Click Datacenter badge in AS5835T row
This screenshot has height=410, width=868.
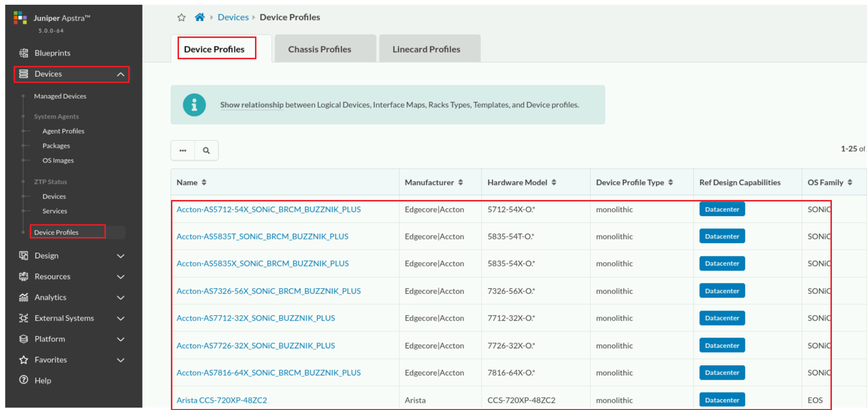click(722, 236)
